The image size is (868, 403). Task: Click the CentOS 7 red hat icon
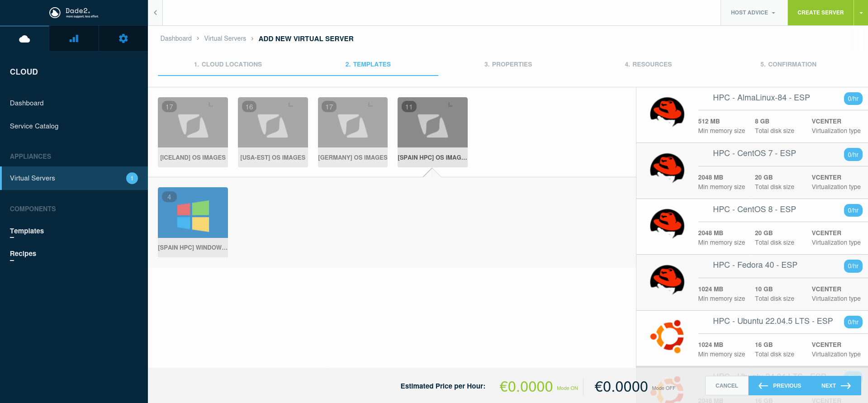tap(667, 168)
